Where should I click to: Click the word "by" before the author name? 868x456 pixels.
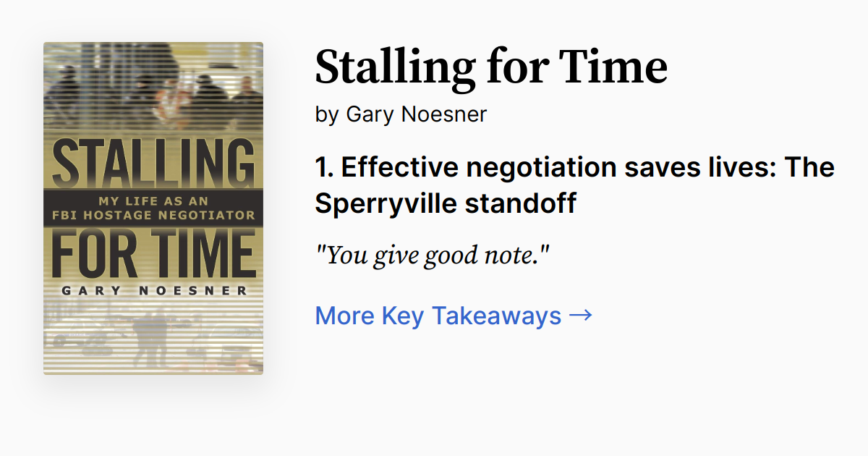(327, 115)
